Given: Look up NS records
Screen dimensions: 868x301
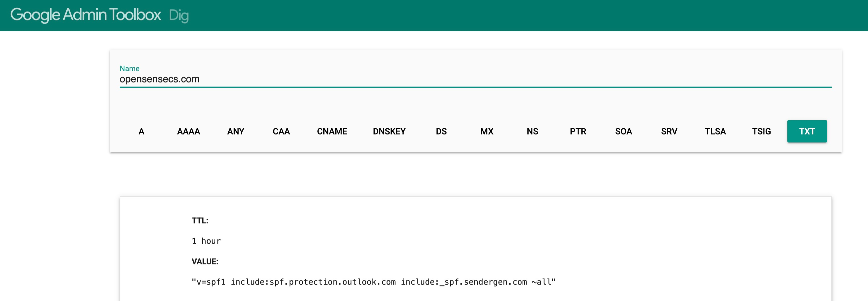Looking at the screenshot, I should [532, 131].
